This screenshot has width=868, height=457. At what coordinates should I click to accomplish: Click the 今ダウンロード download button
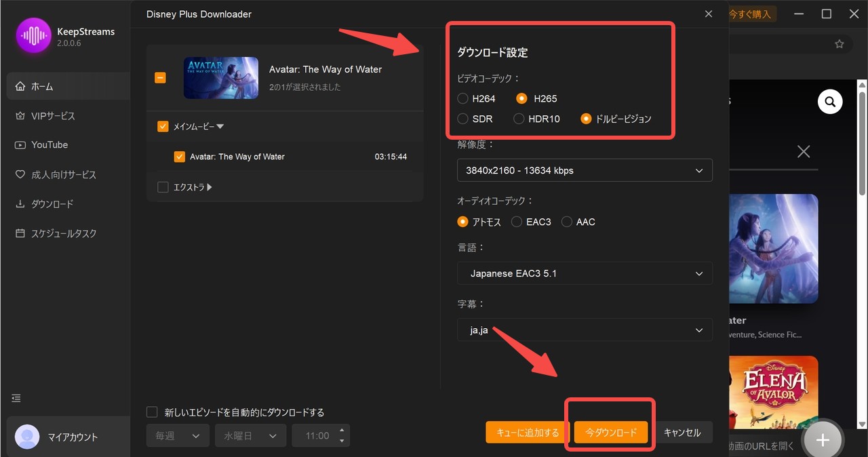click(x=609, y=432)
